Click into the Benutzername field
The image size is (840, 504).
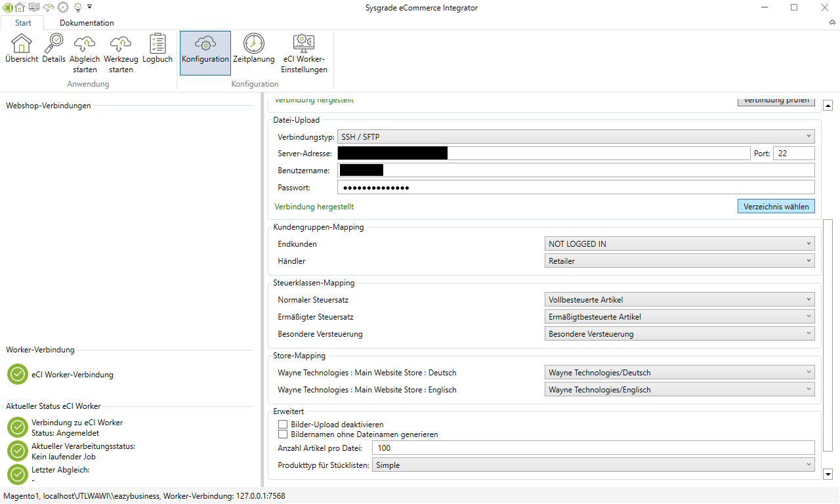[x=576, y=171]
